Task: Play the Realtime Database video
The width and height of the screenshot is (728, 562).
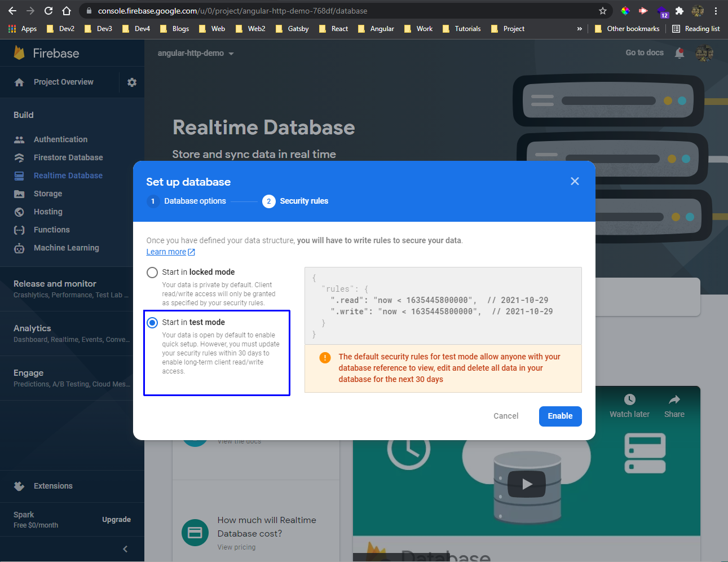Action: [527, 484]
